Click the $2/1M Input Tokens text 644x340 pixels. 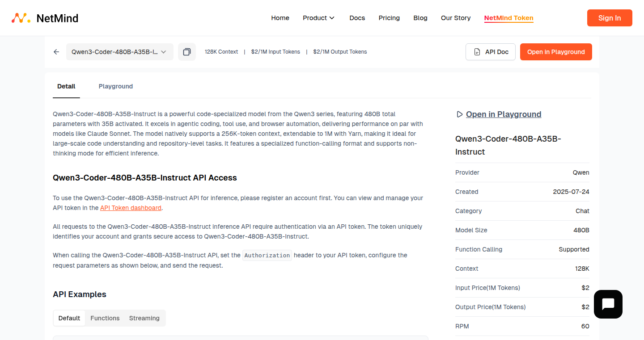coord(275,52)
